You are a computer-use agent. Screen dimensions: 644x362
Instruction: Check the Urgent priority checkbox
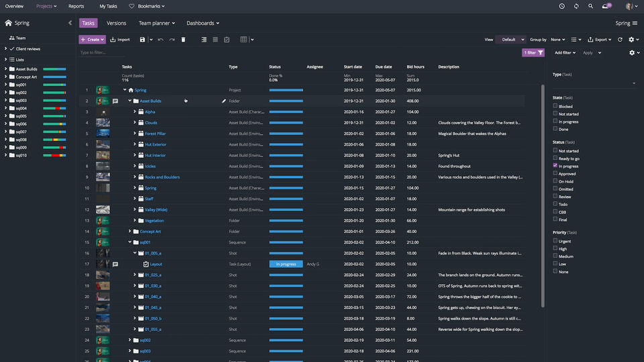pos(555,241)
